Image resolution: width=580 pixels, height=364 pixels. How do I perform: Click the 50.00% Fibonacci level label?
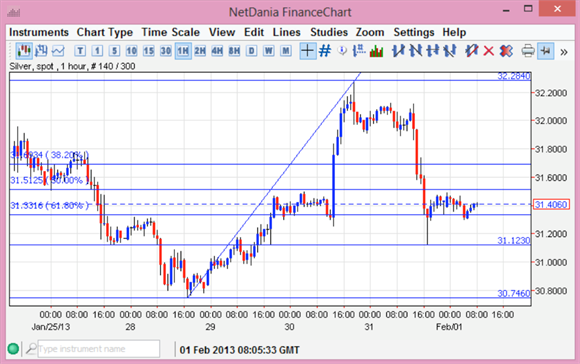(50, 181)
